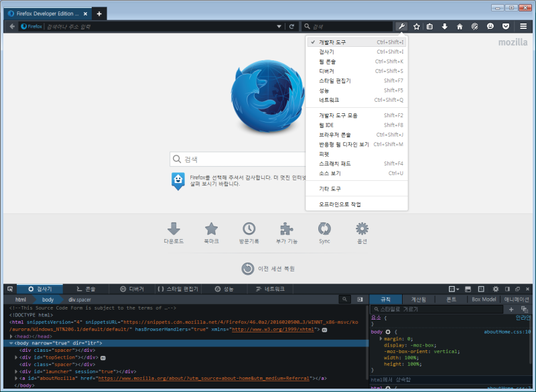Open 기타 도구 menu entry
This screenshot has height=392, width=536.
point(356,189)
